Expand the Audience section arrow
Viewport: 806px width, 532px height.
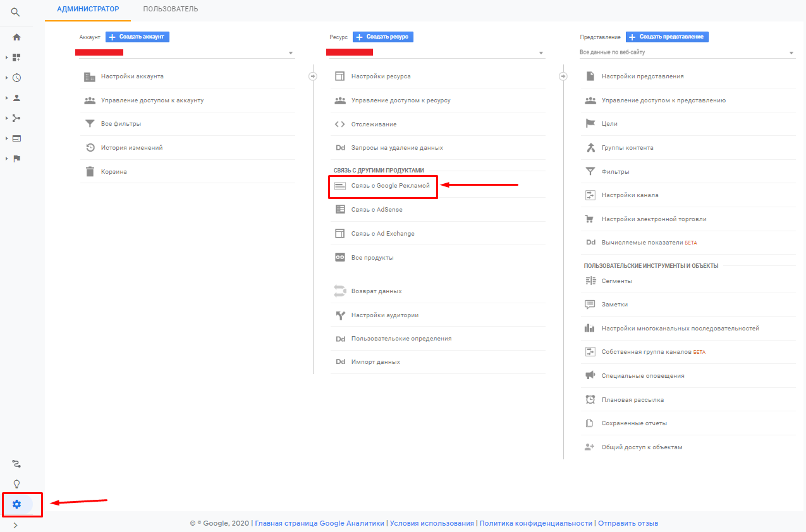pos(6,98)
